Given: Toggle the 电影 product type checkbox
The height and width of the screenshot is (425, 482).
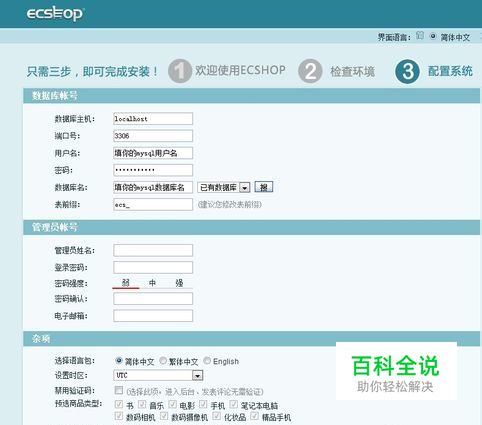Looking at the screenshot, I should 172,404.
